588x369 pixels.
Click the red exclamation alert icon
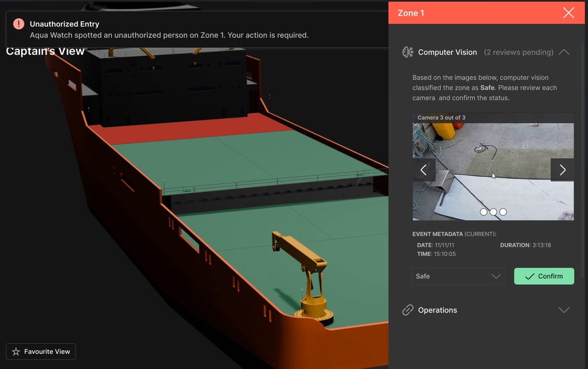coord(19,24)
